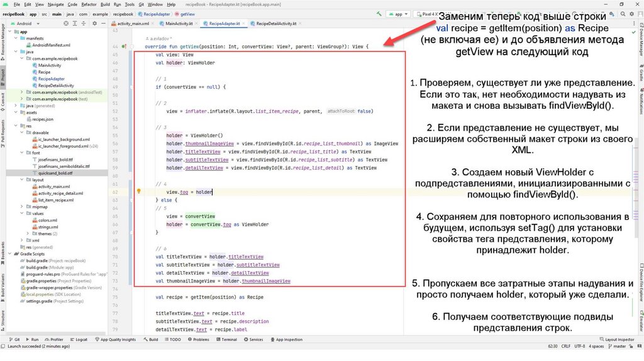Open the Terminal tool window

point(226,340)
